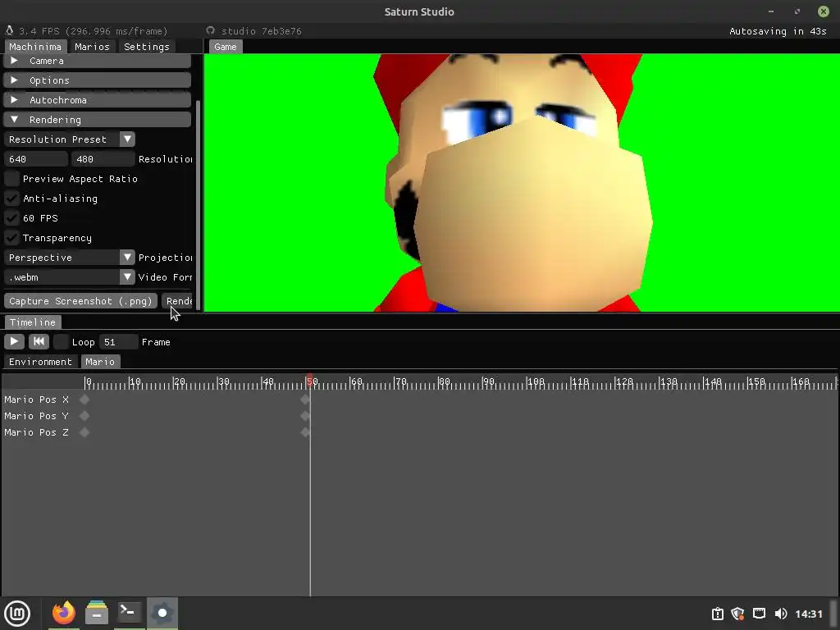Select the Mario timeline tab
This screenshot has width=840, height=630.
(100, 362)
